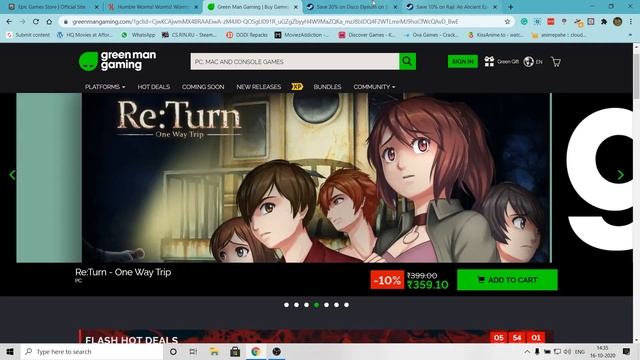The width and height of the screenshot is (640, 360).
Task: Open the Bundles menu item
Action: click(327, 87)
